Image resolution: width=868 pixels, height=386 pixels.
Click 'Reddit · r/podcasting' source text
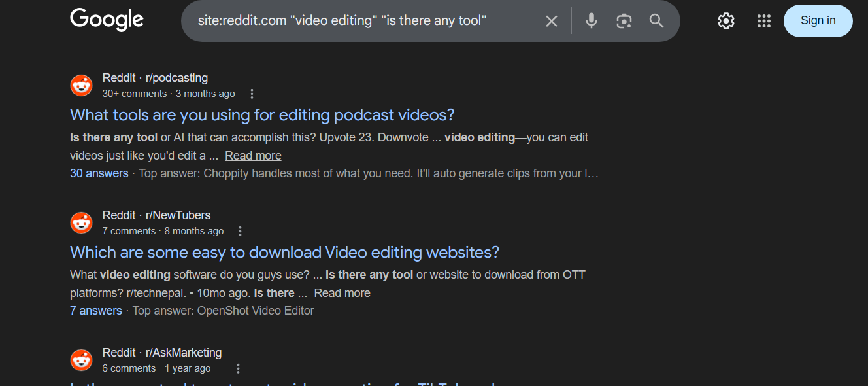pyautogui.click(x=155, y=78)
